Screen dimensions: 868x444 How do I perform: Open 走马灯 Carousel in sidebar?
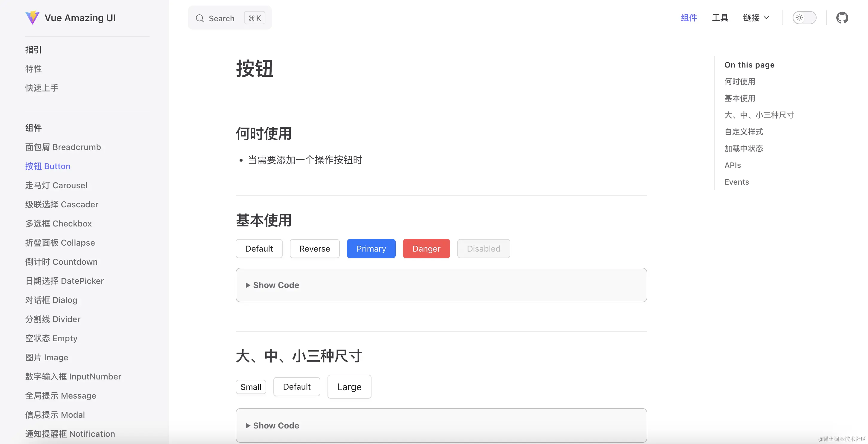[56, 185]
